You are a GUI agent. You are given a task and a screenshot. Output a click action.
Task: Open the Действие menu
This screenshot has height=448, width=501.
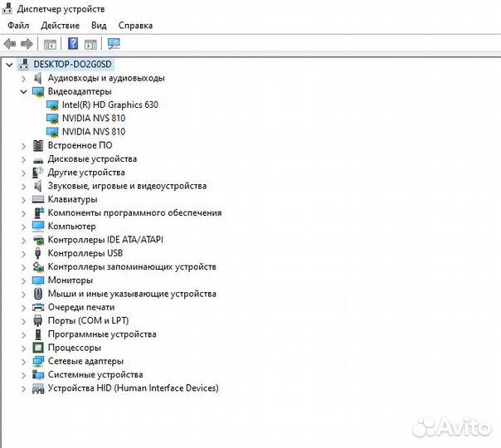60,26
